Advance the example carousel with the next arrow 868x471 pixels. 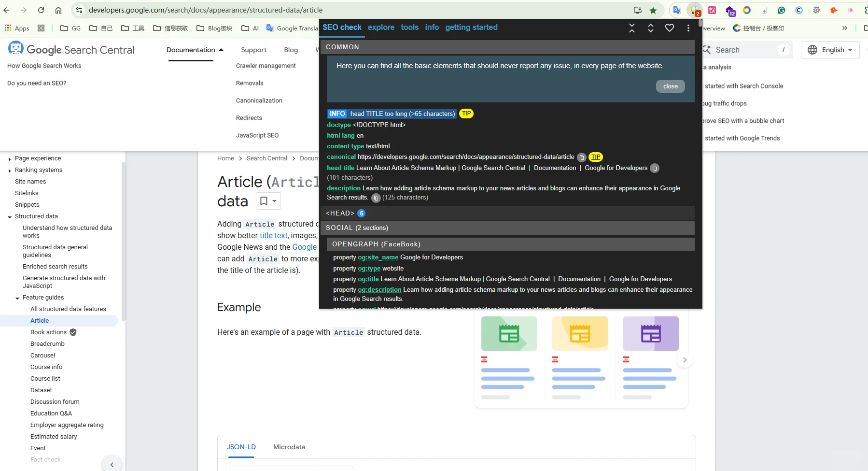tap(685, 360)
